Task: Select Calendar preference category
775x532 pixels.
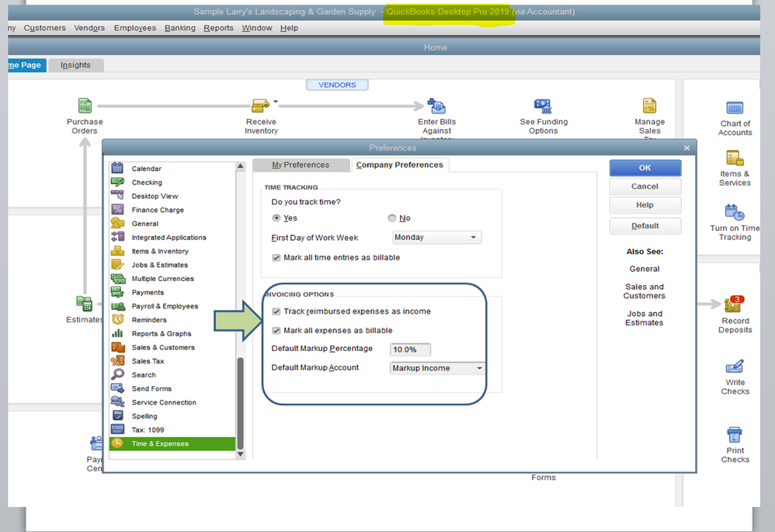Action: [x=172, y=169]
